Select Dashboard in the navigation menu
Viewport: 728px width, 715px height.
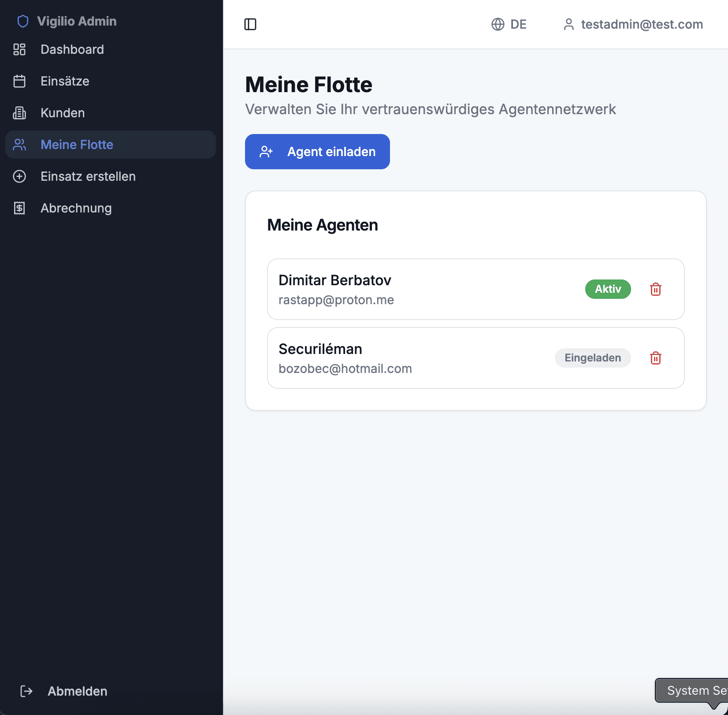click(x=72, y=50)
